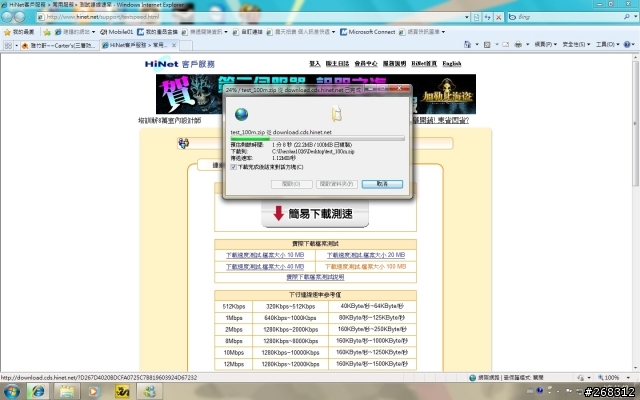Click the search magnifier icon in Bing box
Screen dimensions: 640x400
tap(627, 17)
